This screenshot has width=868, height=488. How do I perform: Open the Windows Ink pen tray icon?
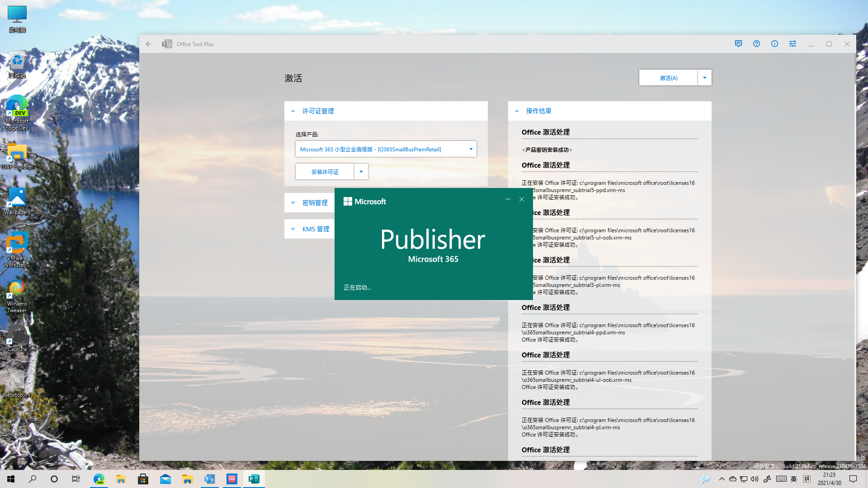coord(767,479)
